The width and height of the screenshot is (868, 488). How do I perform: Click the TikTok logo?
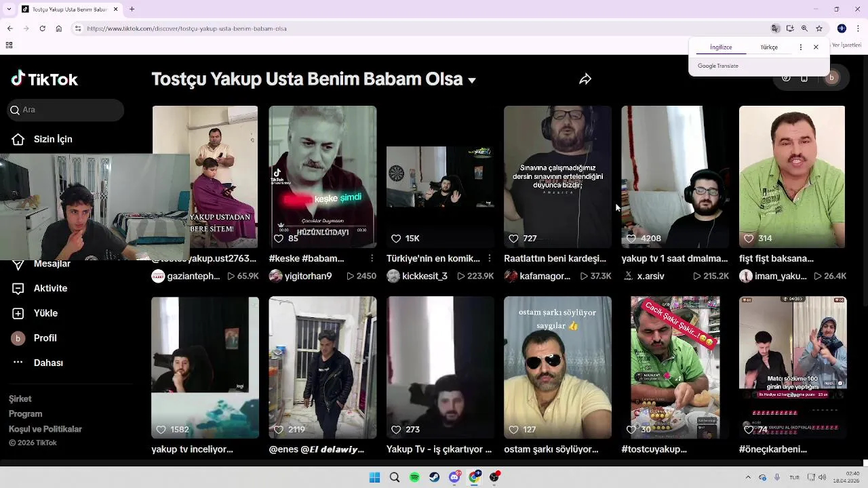pos(44,79)
